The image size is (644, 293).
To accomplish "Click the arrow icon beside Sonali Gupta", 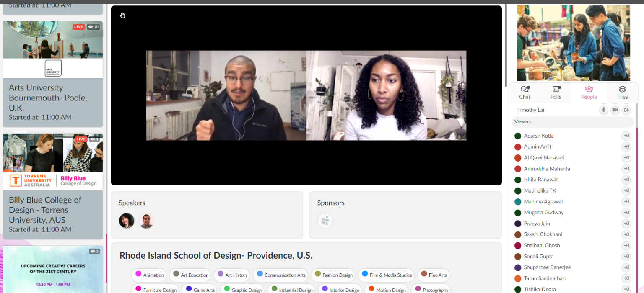I will pyautogui.click(x=626, y=257).
